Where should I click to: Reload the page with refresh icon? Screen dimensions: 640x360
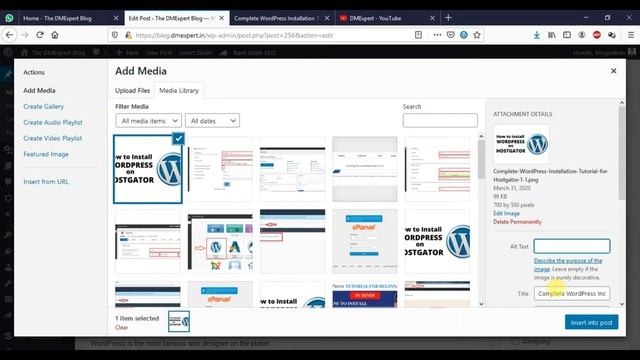point(40,35)
